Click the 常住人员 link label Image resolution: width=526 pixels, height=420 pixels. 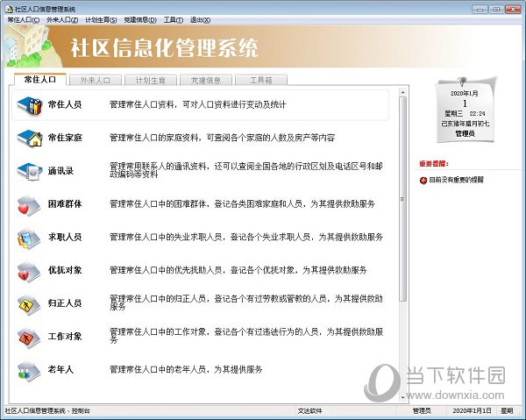[x=65, y=104]
